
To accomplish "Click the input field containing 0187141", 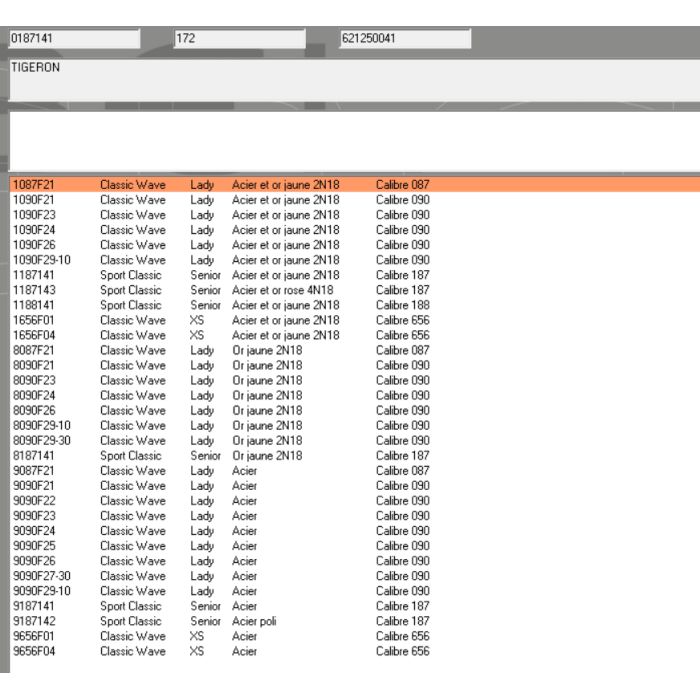I will coord(75,38).
